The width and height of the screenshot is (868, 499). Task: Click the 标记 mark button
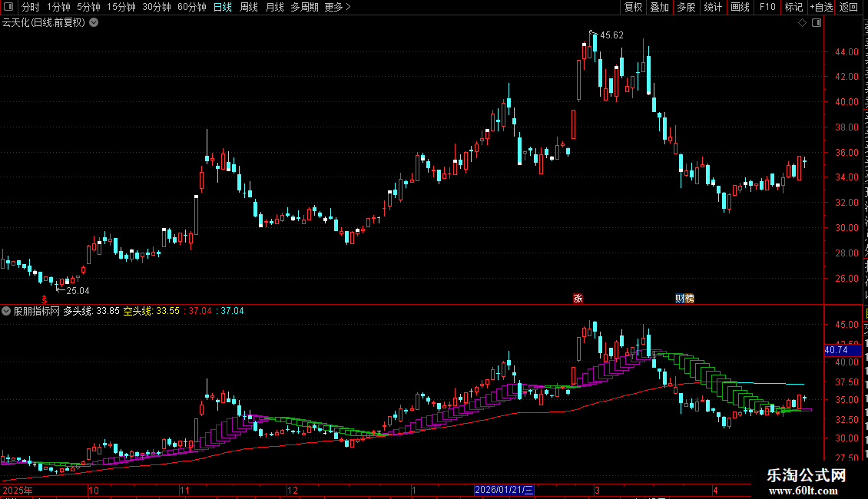coord(793,7)
